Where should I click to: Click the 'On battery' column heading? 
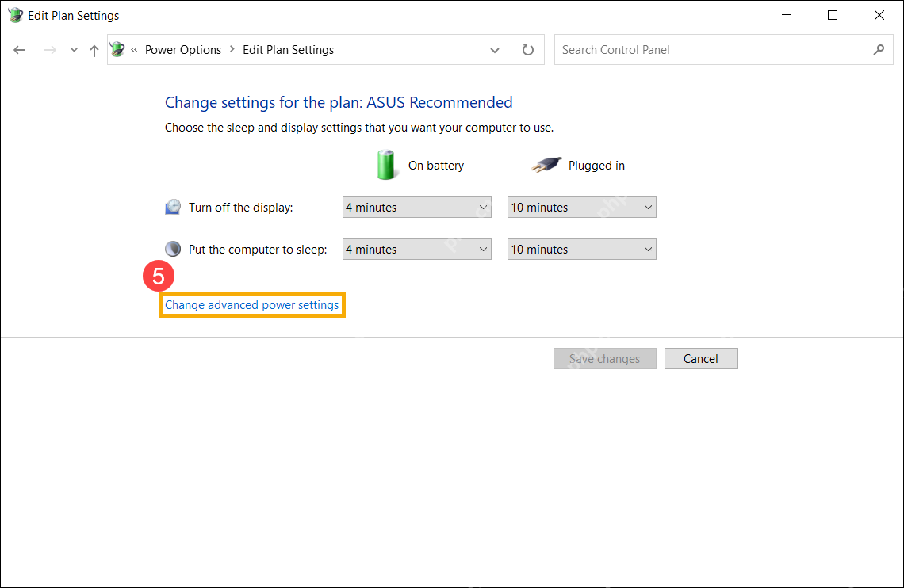click(x=436, y=166)
